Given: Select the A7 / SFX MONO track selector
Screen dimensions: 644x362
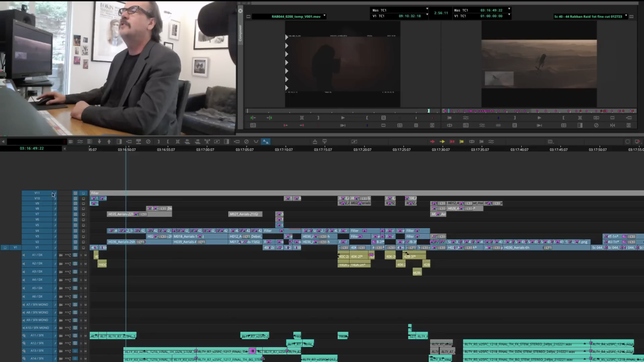Looking at the screenshot, I should click(37, 305).
